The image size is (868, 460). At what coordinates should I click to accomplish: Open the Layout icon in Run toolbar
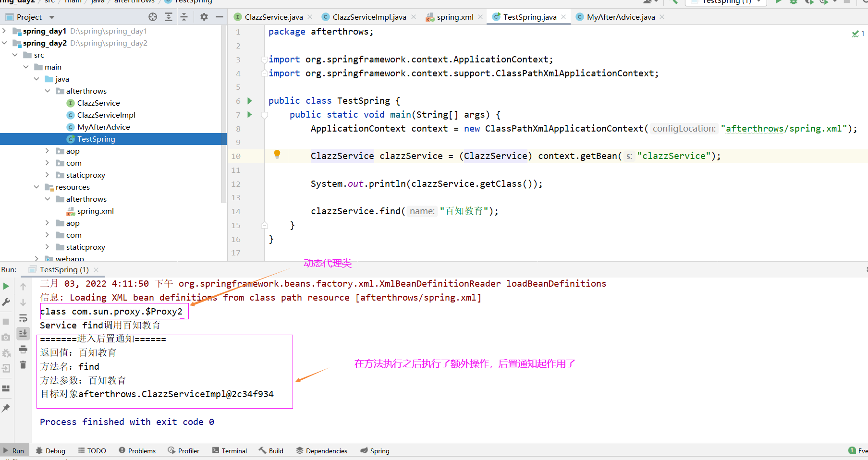pos(6,388)
